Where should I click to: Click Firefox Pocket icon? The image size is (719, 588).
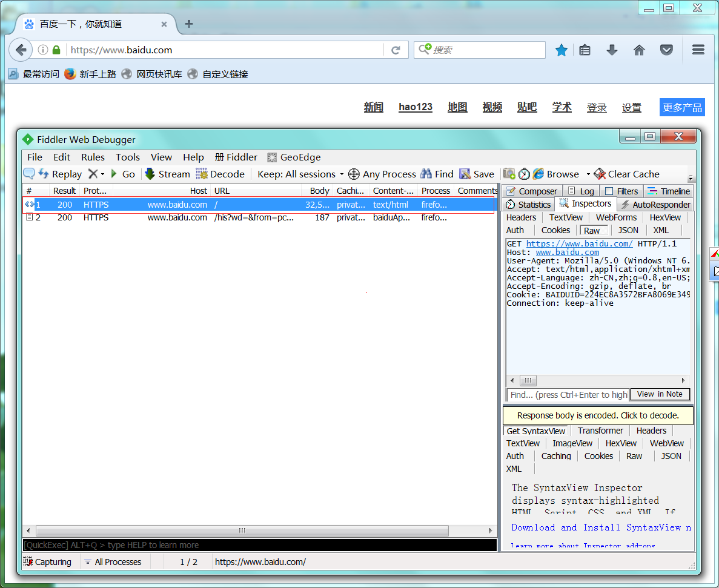point(666,50)
